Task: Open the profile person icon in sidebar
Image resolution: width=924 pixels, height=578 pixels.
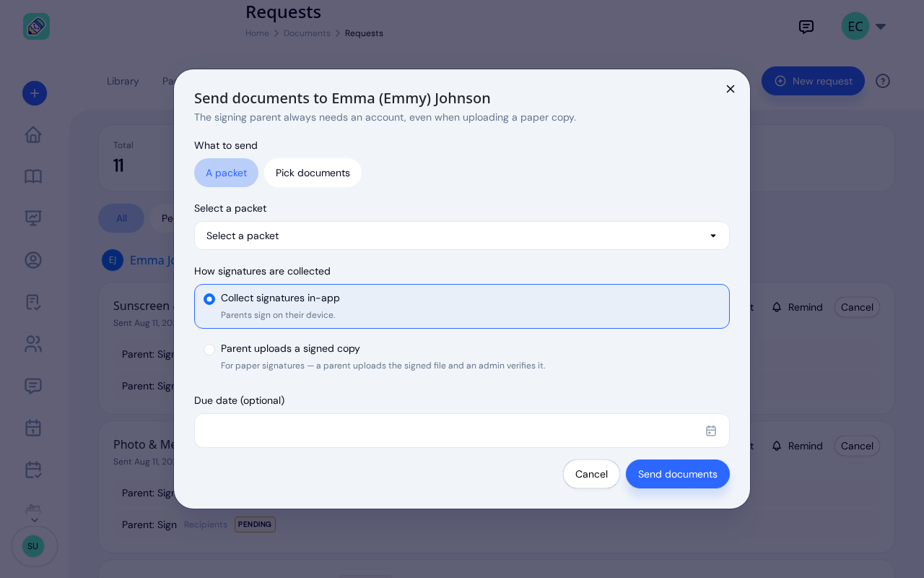Action: coord(33,260)
